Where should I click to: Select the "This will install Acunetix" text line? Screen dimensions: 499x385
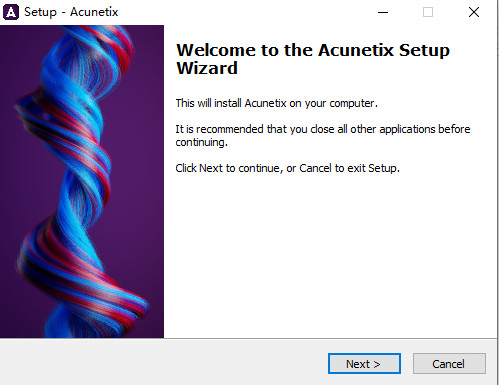tap(276, 103)
